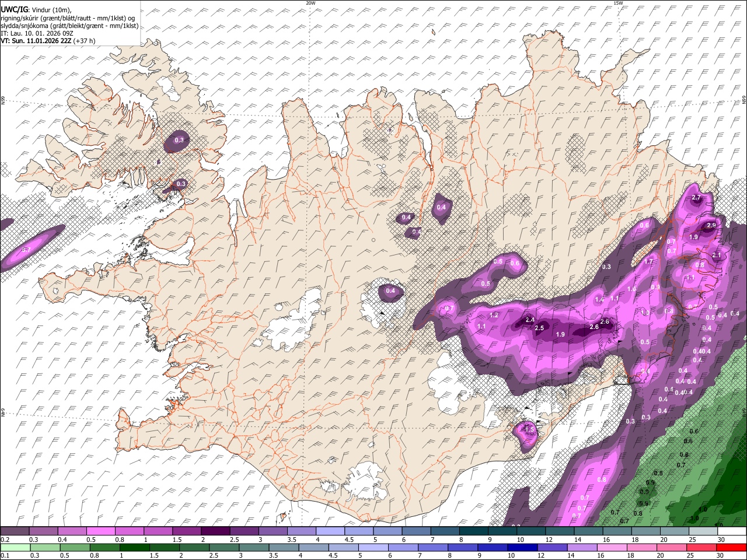The height and width of the screenshot is (560, 747).
Task: Pick the 2 dark purple swatch on the snow scale
Action: (215, 531)
